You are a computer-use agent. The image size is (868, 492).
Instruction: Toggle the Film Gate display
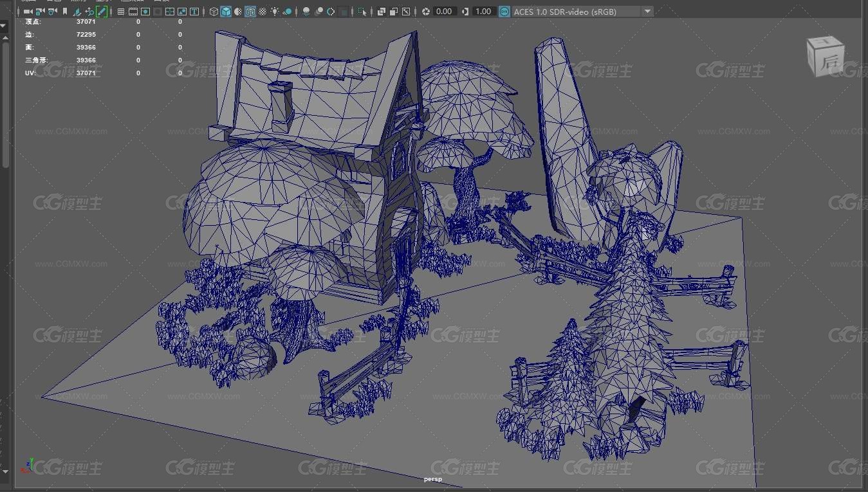point(133,12)
